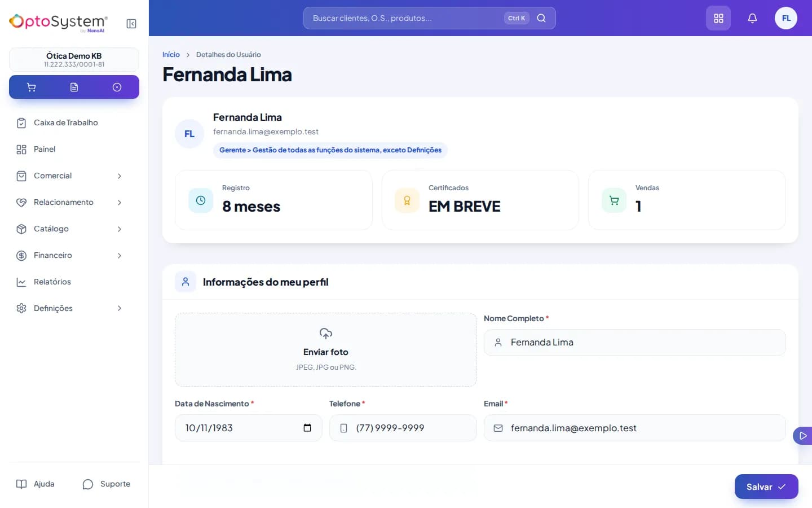This screenshot has width=812, height=508.
Task: Click the "Detalhes do Usuário" breadcrumb text
Action: coord(228,55)
